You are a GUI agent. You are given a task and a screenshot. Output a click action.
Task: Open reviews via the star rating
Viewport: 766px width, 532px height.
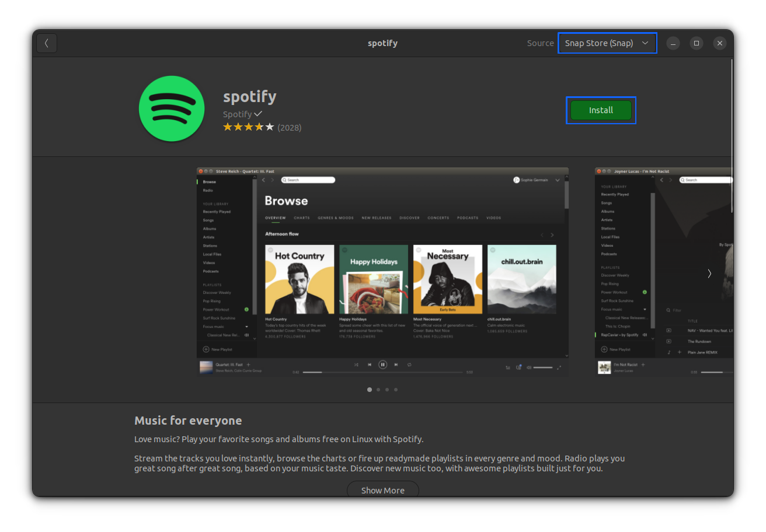(x=248, y=127)
